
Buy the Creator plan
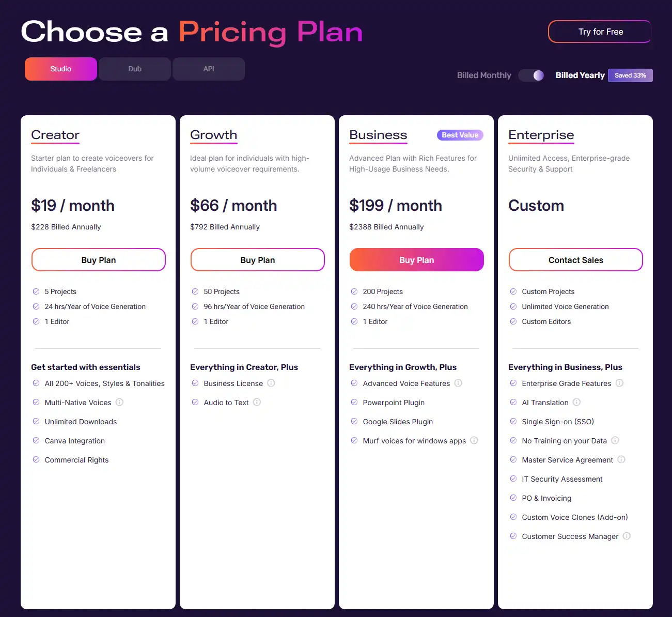[98, 259]
